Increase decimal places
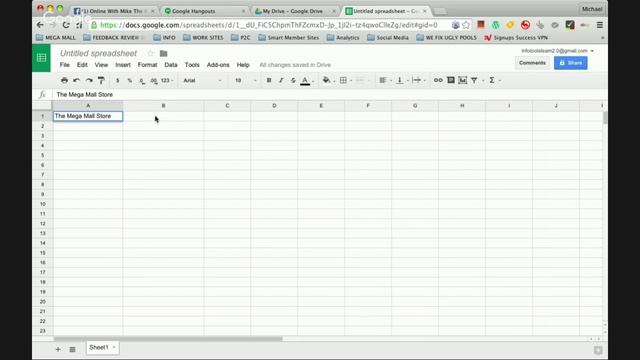 pyautogui.click(x=153, y=81)
